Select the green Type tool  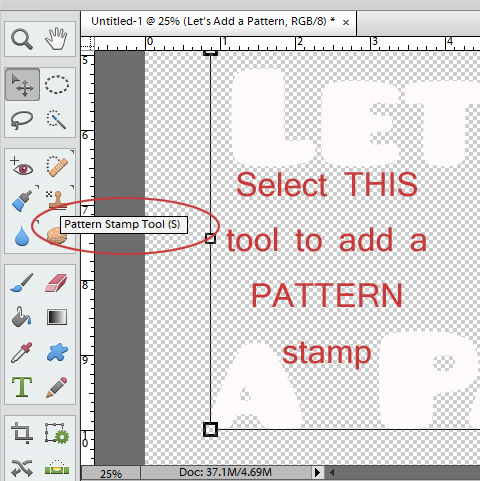point(22,387)
